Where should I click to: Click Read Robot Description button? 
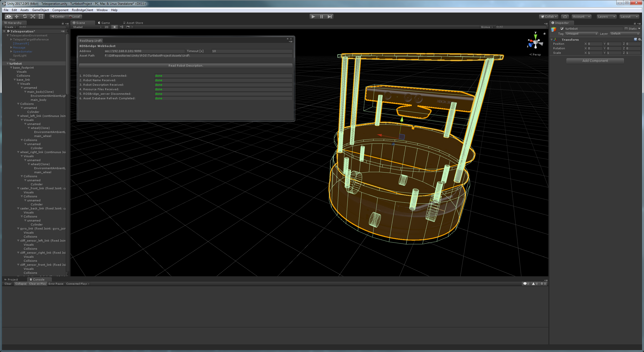coord(186,66)
